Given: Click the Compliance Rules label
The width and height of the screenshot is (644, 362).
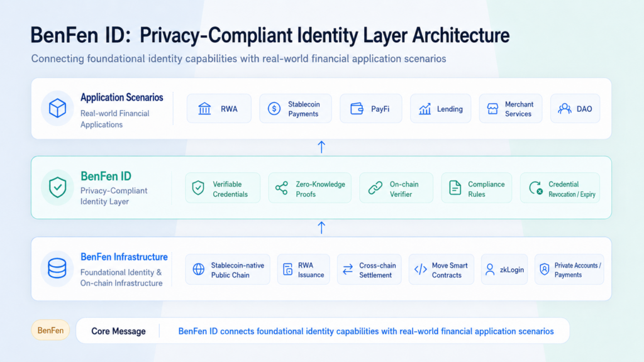Looking at the screenshot, I should click(x=486, y=189).
